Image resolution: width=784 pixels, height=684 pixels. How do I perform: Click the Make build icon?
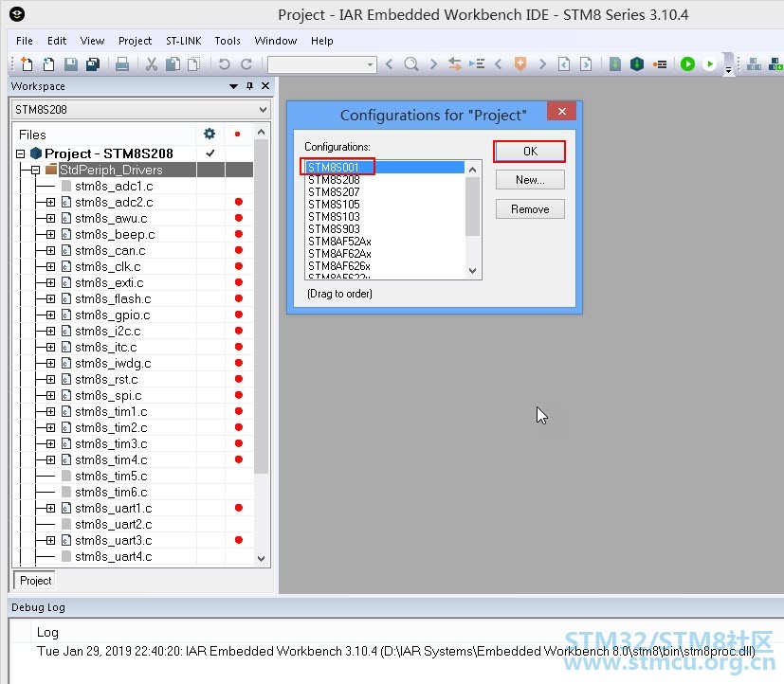pyautogui.click(x=637, y=64)
